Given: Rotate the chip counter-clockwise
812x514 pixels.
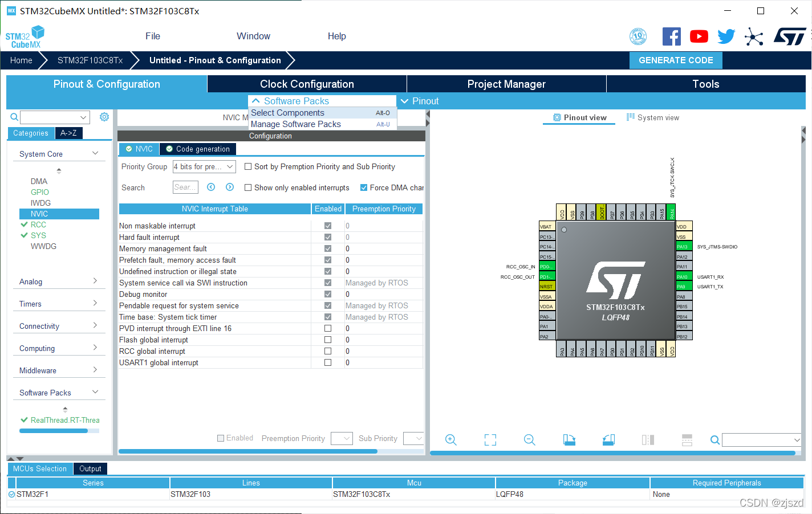Looking at the screenshot, I should [608, 439].
